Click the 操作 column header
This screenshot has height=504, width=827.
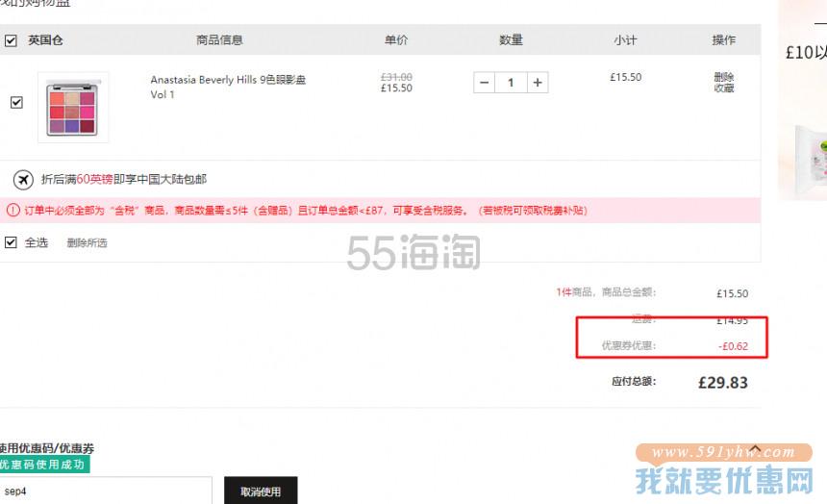[723, 40]
